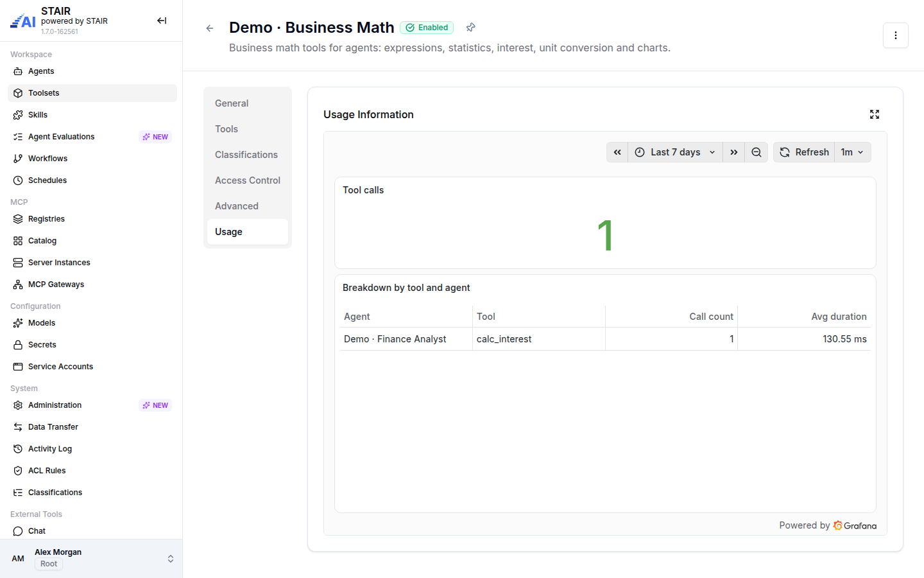The image size is (924, 578).
Task: Select the Usage tab
Action: [248, 232]
